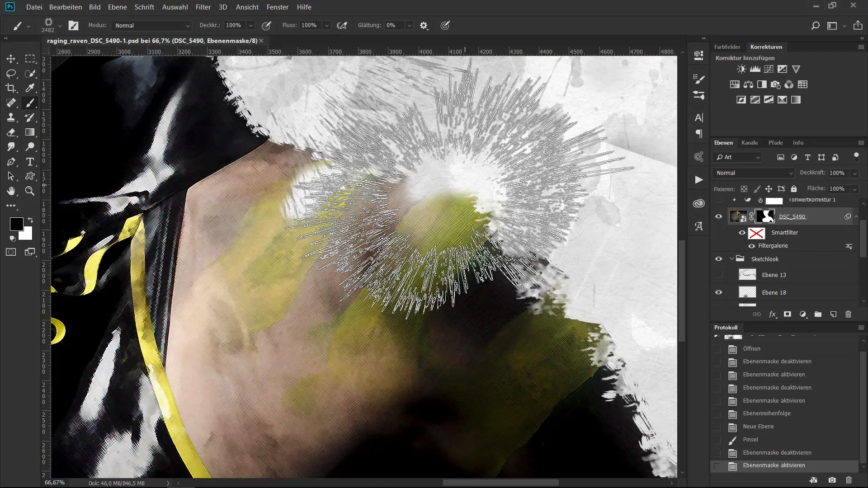The width and height of the screenshot is (868, 488).
Task: Select the Healing Brush tool
Action: [11, 103]
